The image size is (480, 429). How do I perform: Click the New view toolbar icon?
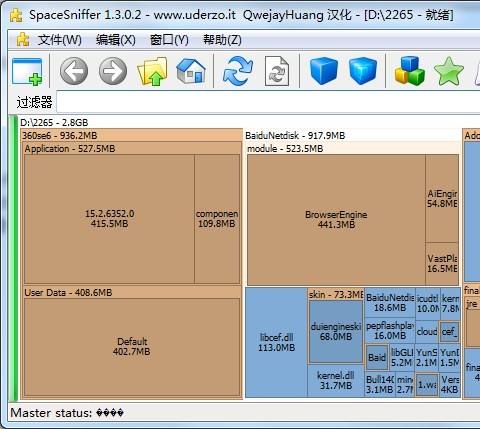click(27, 71)
